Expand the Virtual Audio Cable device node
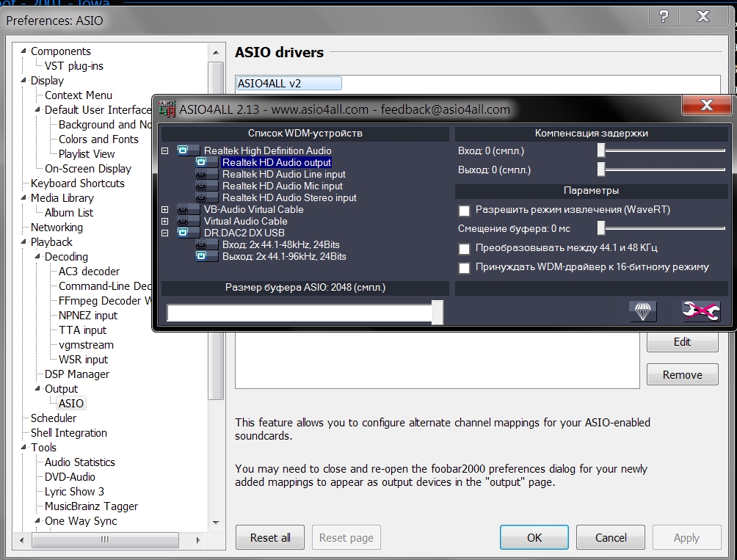 coord(165,221)
